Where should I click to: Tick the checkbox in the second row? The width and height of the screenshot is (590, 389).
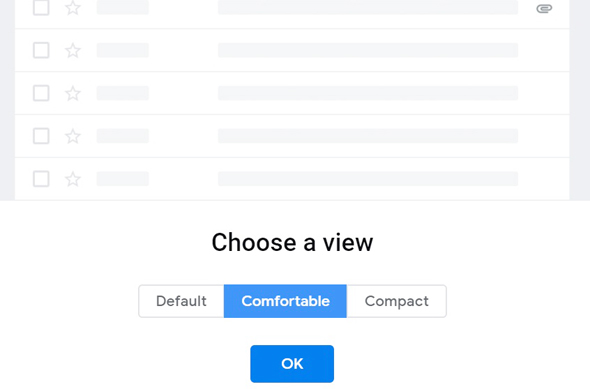click(41, 50)
